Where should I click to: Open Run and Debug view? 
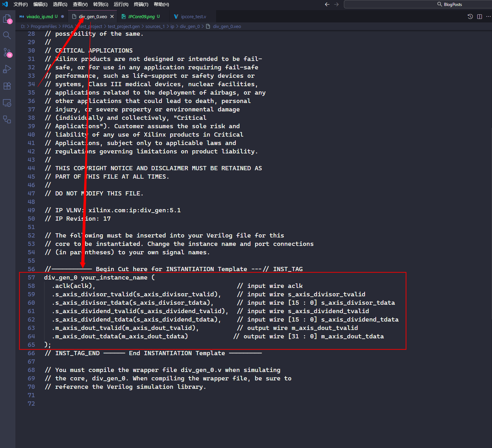coord(7,69)
